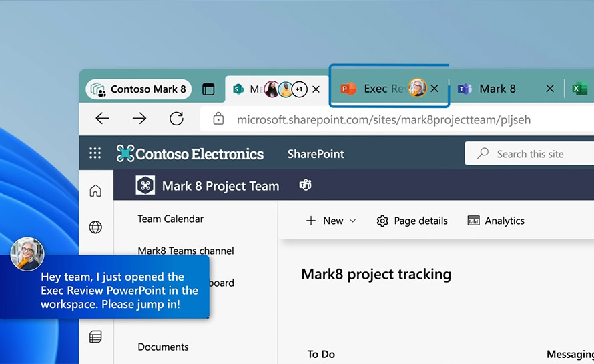Image resolution: width=594 pixels, height=364 pixels.
Task: Close the SharePoint tab
Action: tap(316, 89)
